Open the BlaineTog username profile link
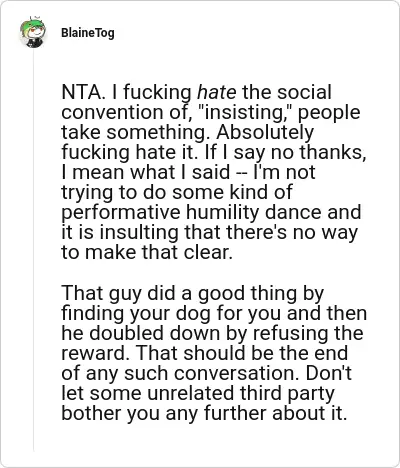The height and width of the screenshot is (468, 400). click(88, 33)
